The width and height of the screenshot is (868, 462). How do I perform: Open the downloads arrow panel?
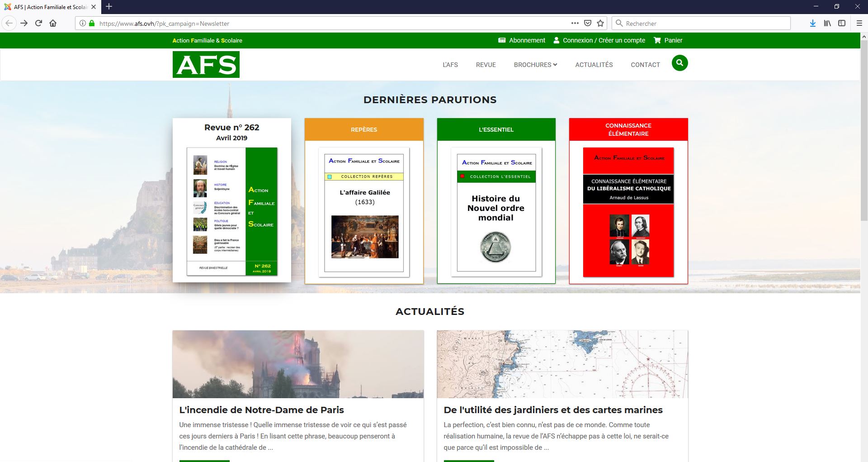[812, 23]
